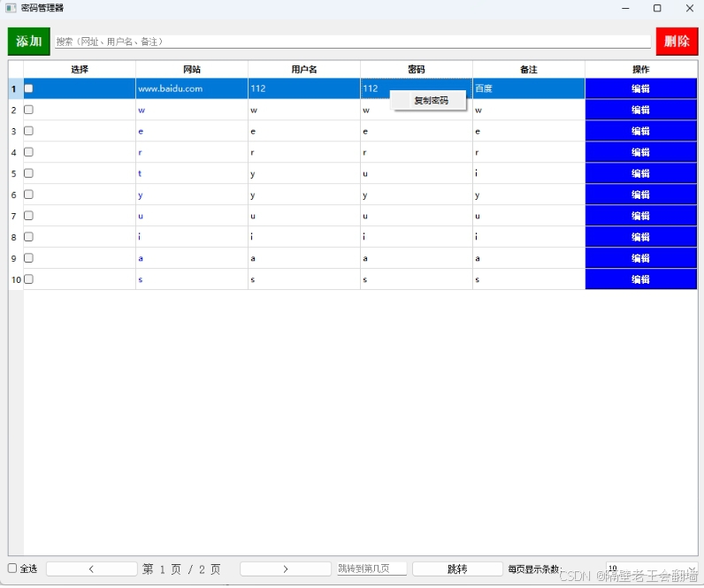The image size is (704, 588).
Task: Click the 跳转 jump button
Action: click(457, 569)
